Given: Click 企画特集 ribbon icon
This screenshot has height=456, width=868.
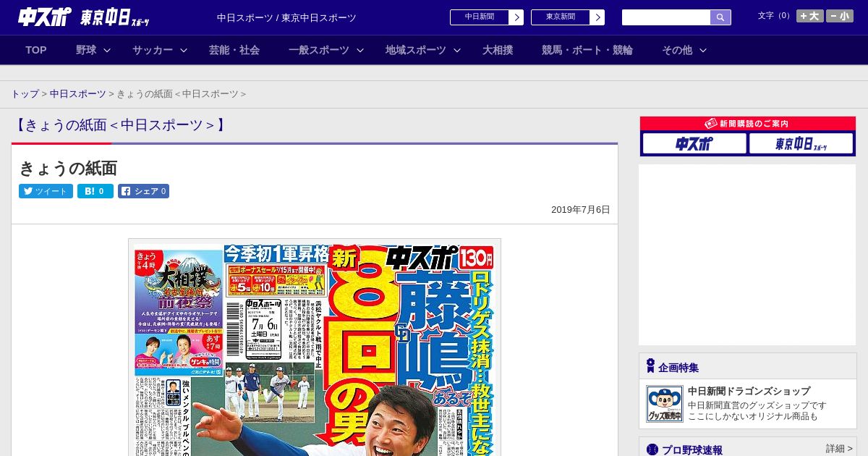Looking at the screenshot, I should pyautogui.click(x=650, y=366).
